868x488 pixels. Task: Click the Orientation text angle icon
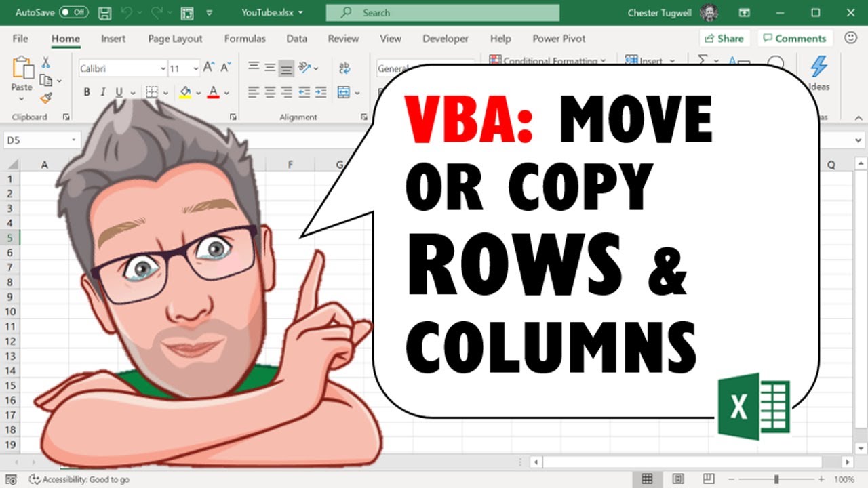pos(304,68)
